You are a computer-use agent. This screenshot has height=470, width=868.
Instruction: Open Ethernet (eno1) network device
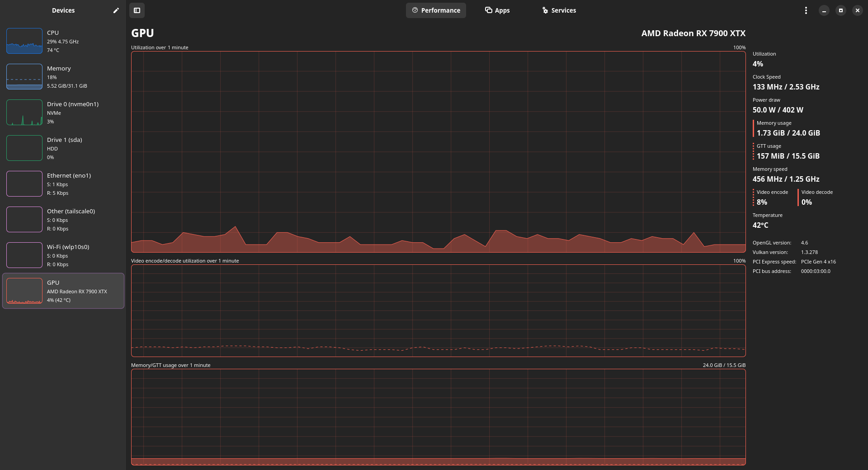click(63, 184)
